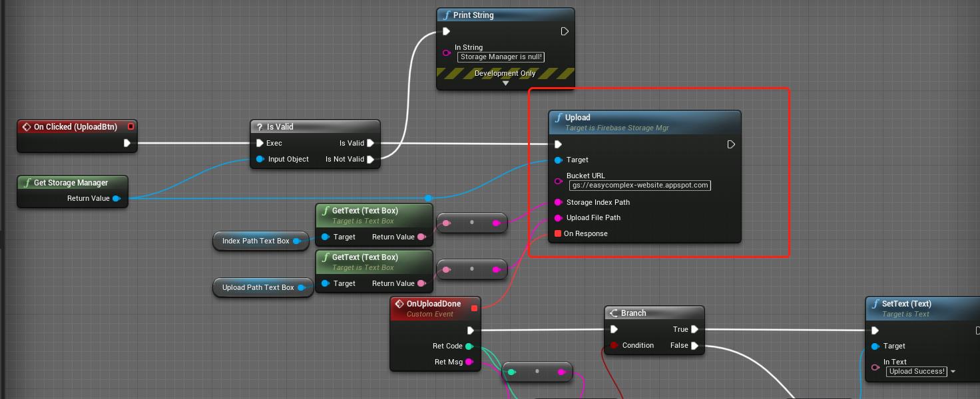The image size is (980, 399).
Task: Click the Upload node exec output pin
Action: [x=731, y=144]
